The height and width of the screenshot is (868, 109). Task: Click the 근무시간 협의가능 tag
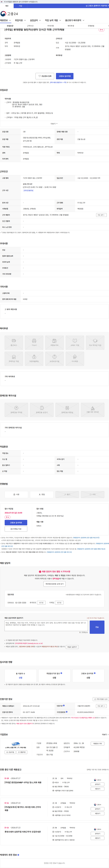coord(28,191)
